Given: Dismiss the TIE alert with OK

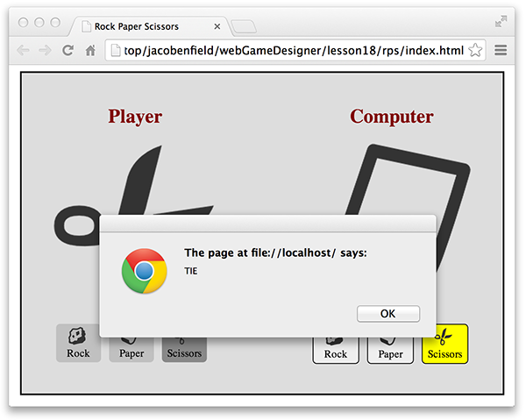Looking at the screenshot, I should [388, 314].
